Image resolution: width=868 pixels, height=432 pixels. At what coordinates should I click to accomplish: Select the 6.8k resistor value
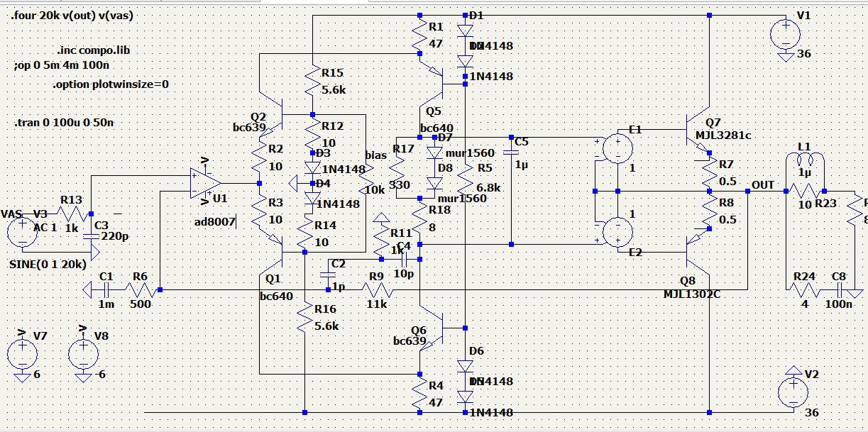click(489, 188)
